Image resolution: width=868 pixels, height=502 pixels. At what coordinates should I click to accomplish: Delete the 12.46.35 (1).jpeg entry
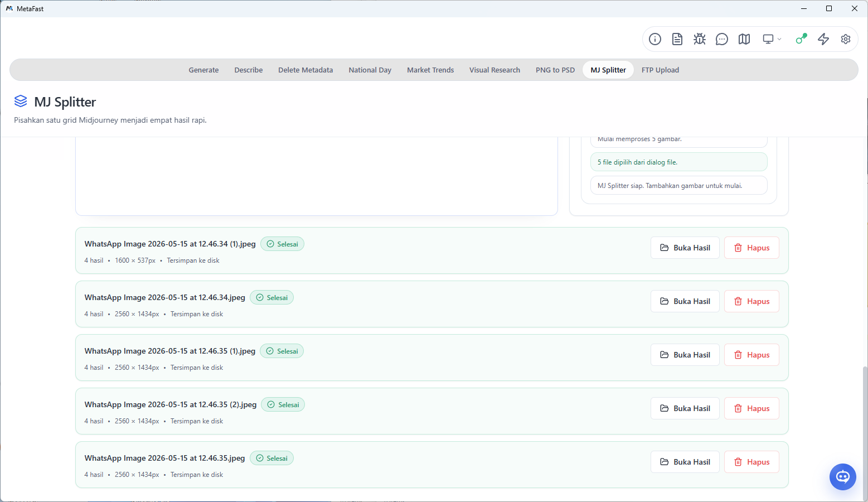click(751, 355)
